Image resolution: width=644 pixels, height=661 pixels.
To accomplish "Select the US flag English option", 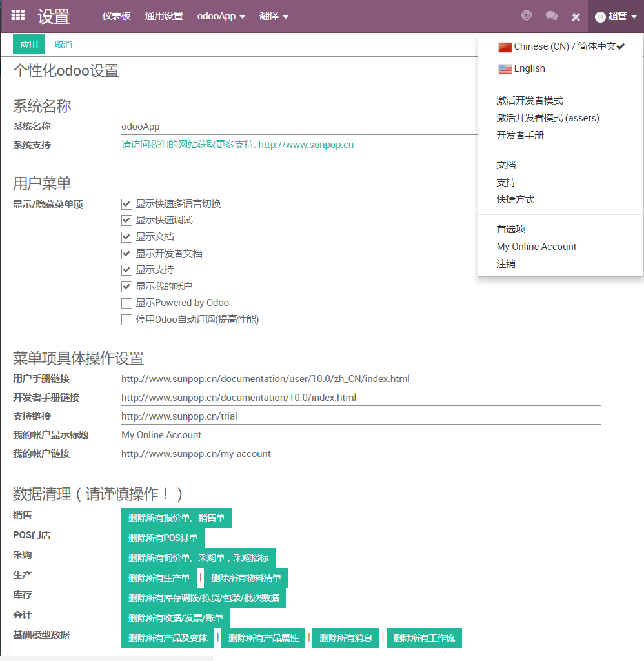I will point(505,69).
